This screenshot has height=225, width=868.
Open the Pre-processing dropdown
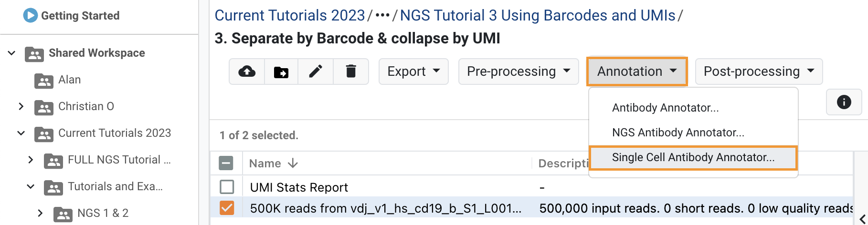click(519, 72)
